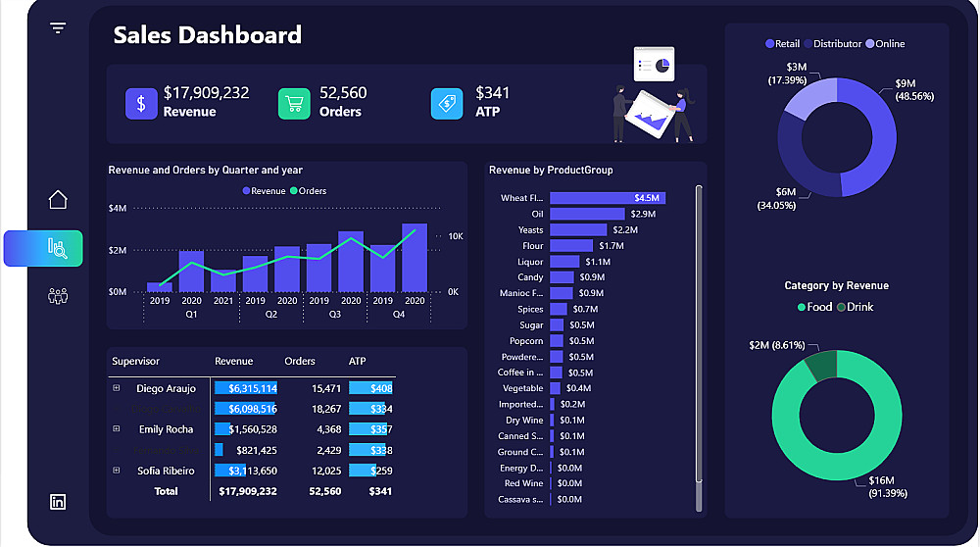This screenshot has width=980, height=547.
Task: Click the Online legend color swatch
Action: pyautogui.click(x=870, y=44)
